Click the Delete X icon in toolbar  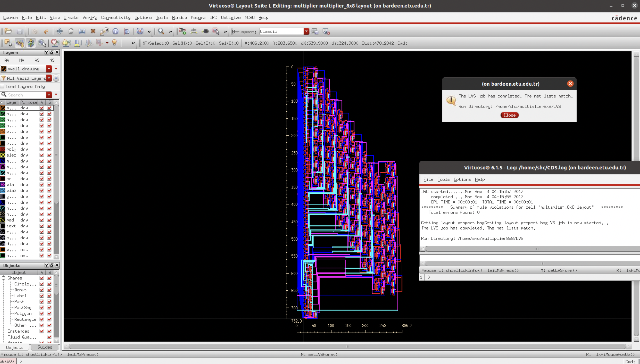pyautogui.click(x=93, y=31)
